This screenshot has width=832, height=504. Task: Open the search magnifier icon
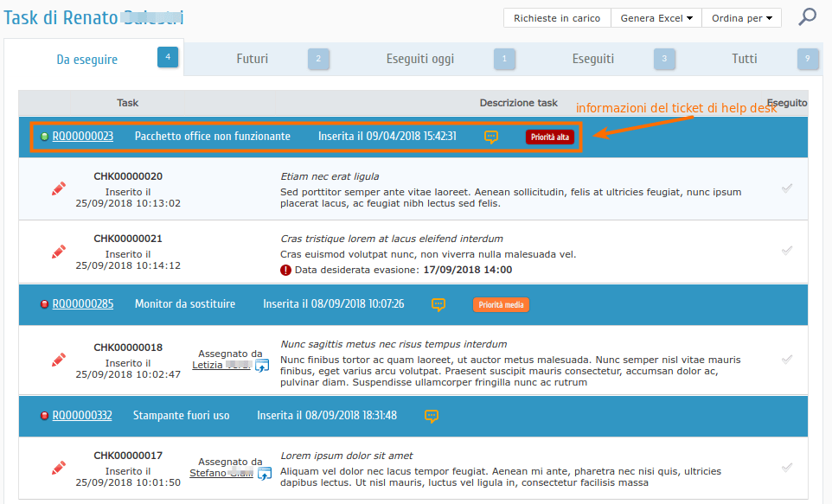tap(807, 16)
